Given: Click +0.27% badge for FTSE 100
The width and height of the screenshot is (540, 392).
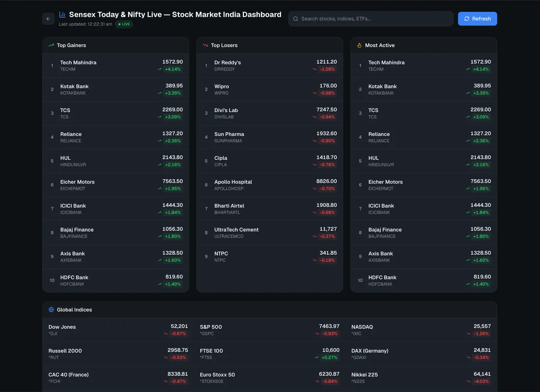Looking at the screenshot, I should (329, 358).
